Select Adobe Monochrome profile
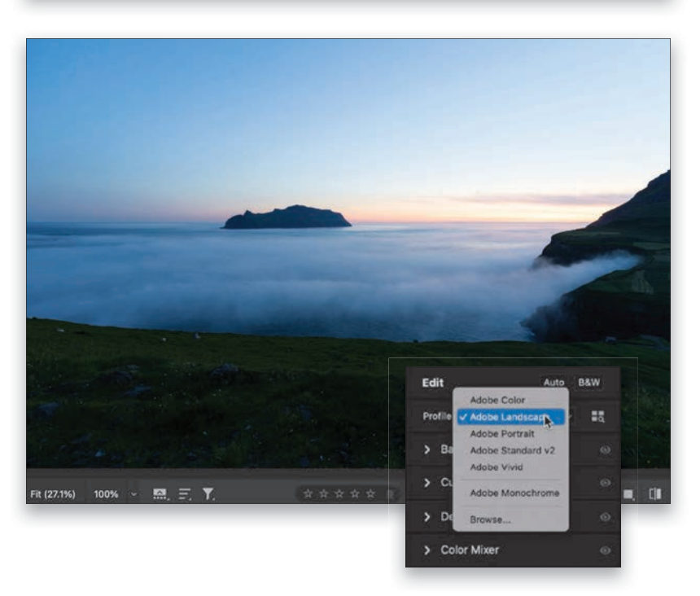Viewport: 700px width, 596px height. click(x=514, y=493)
